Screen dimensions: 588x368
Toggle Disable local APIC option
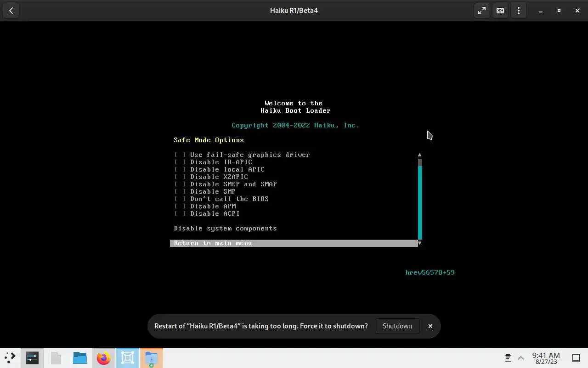220,170
